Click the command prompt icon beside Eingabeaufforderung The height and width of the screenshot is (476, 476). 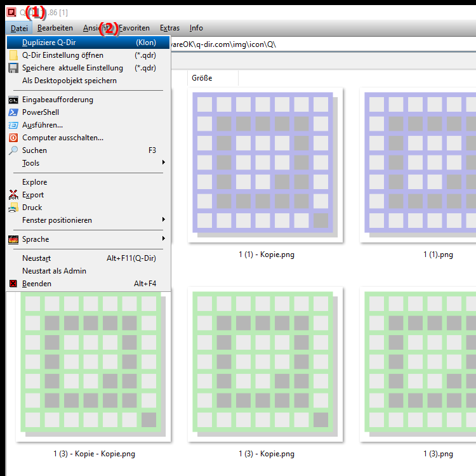(x=13, y=100)
